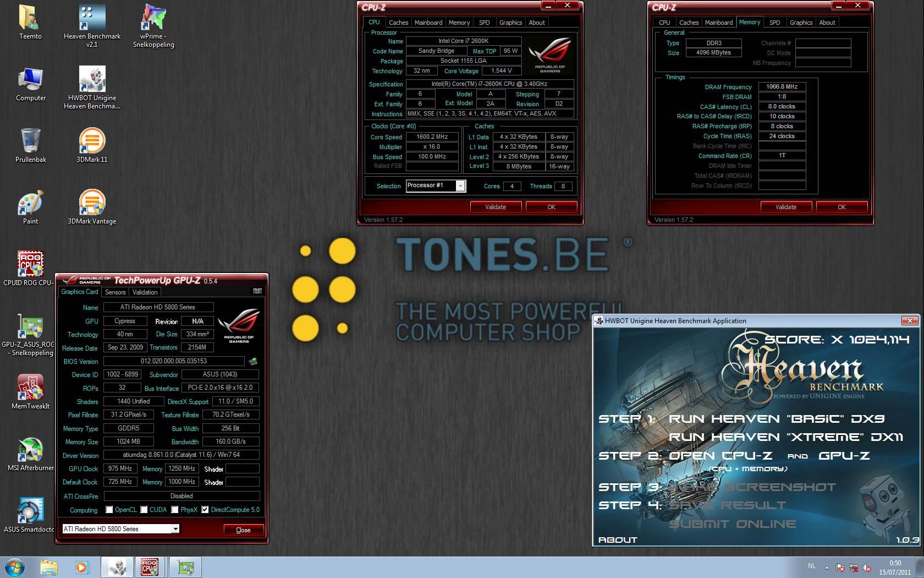
Task: Toggle OpenCL checkbox in GPU-Z
Action: point(109,510)
